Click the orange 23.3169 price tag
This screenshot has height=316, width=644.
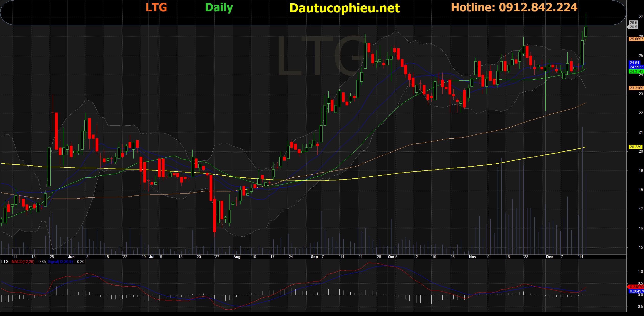[636, 88]
